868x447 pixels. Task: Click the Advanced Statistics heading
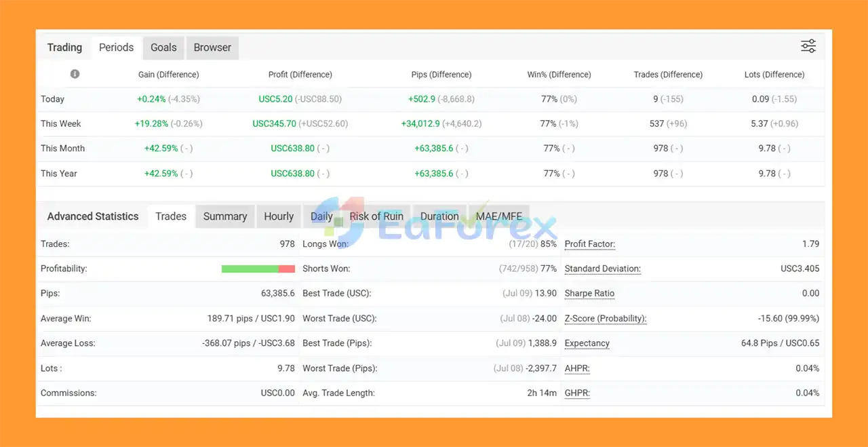93,216
